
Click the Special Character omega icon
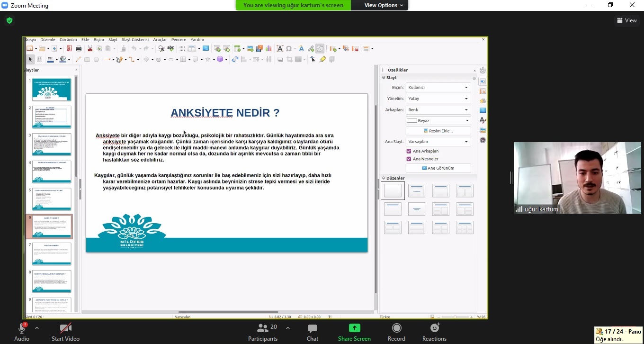[x=289, y=48]
